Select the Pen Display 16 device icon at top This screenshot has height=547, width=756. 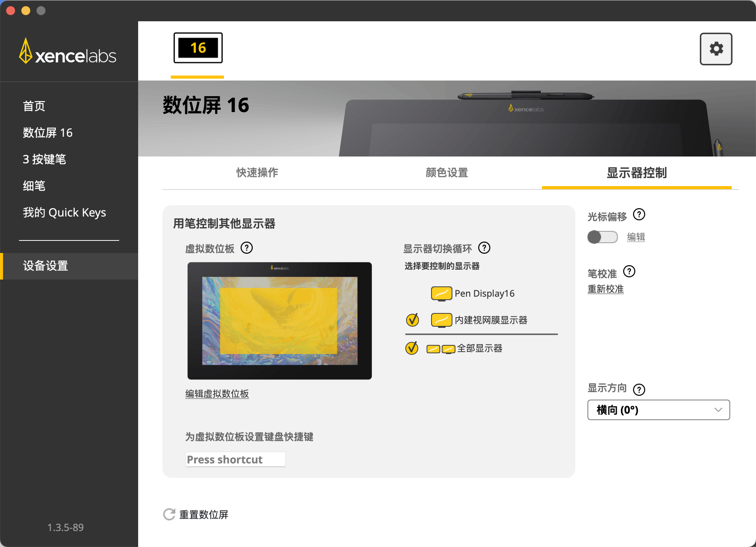[197, 48]
